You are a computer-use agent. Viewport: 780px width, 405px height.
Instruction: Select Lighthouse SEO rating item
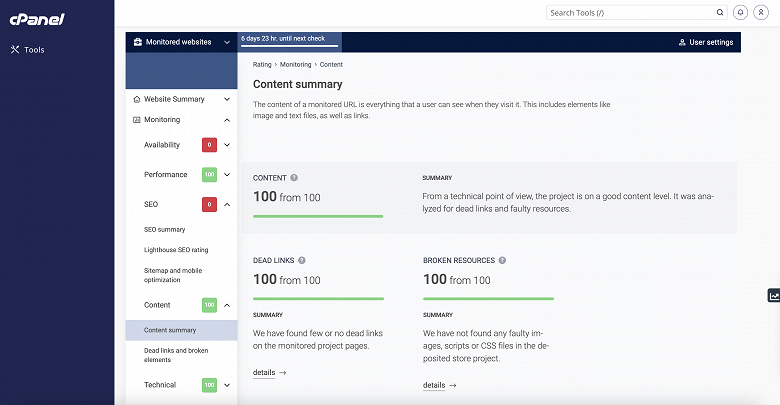[176, 249]
